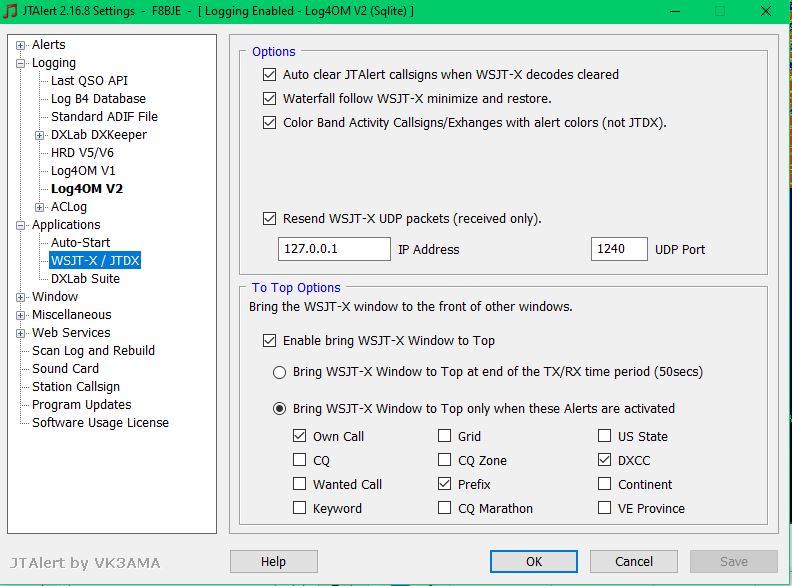Check the VE Province checkbox
The height and width of the screenshot is (586, 792).
click(605, 507)
